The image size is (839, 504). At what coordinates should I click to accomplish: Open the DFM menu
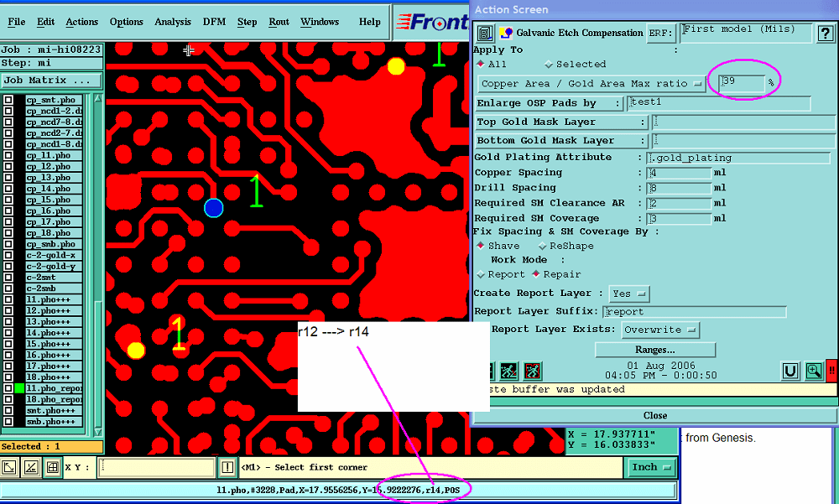213,22
